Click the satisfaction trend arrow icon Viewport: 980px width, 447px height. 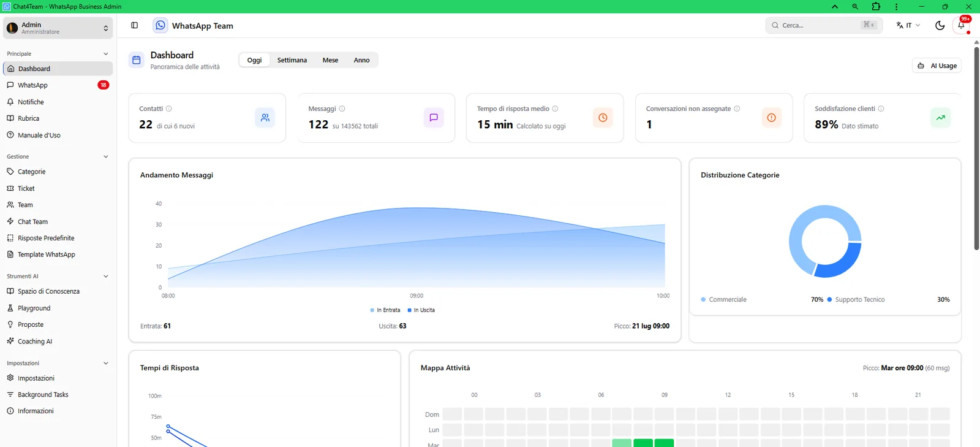coord(941,118)
